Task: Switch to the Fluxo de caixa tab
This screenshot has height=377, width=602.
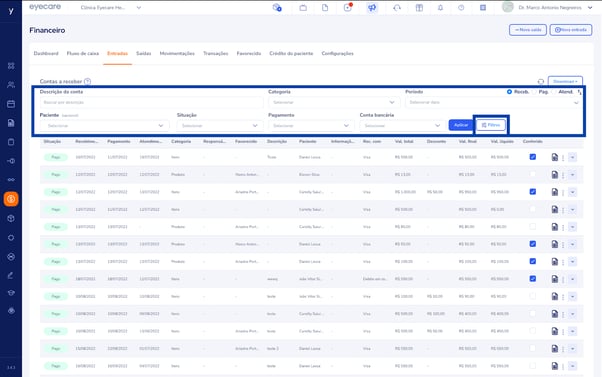Action: [x=83, y=53]
